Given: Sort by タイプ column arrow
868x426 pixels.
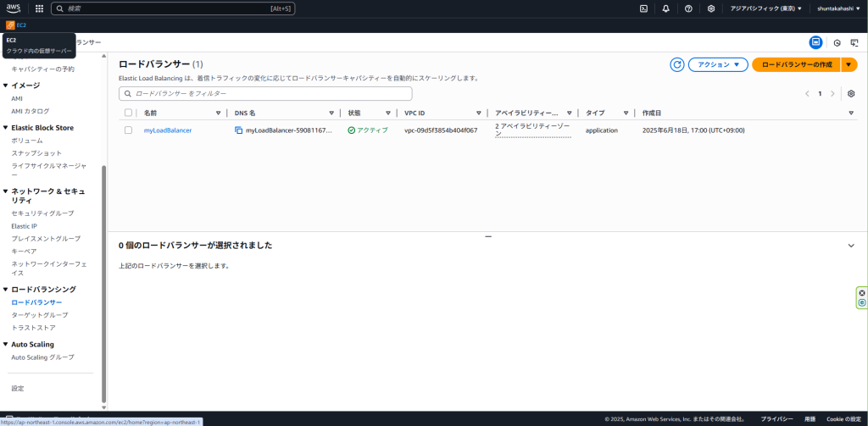Looking at the screenshot, I should point(626,113).
